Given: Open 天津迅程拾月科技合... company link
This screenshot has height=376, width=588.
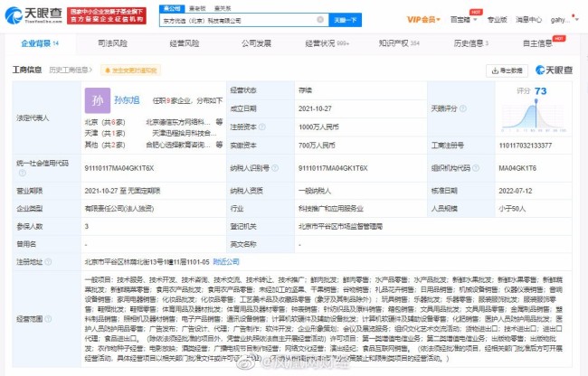Looking at the screenshot, I should tap(185, 134).
